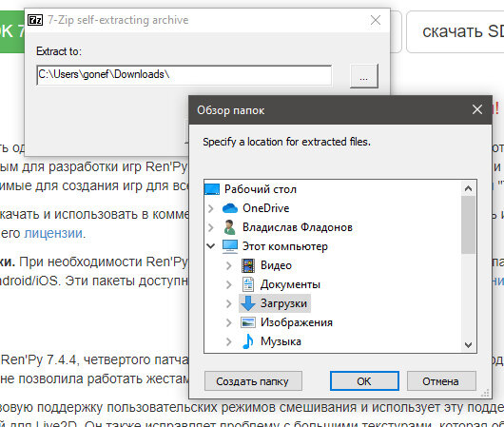Select the Документы document icon

pos(248,284)
